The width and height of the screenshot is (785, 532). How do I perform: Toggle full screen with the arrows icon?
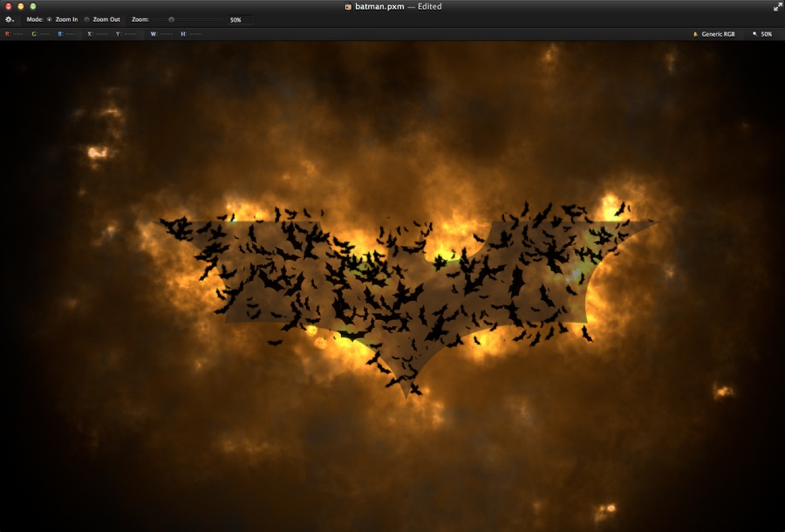[777, 6]
